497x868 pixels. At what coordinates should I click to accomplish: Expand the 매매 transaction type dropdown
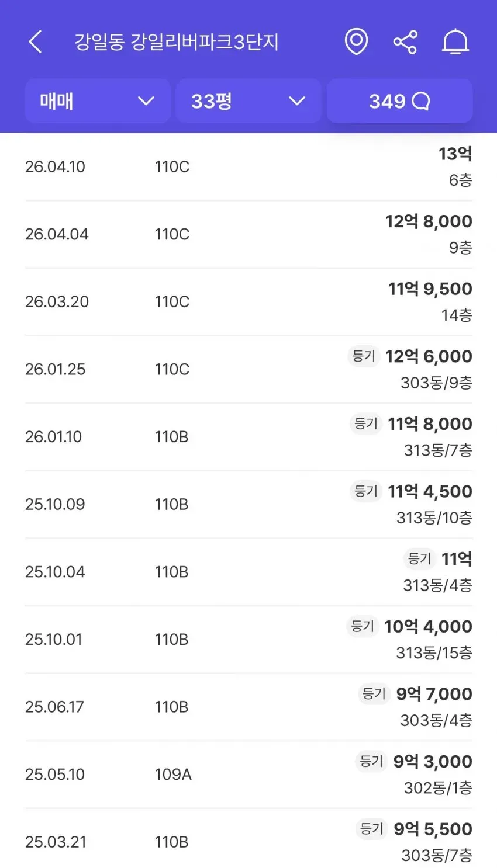click(98, 101)
